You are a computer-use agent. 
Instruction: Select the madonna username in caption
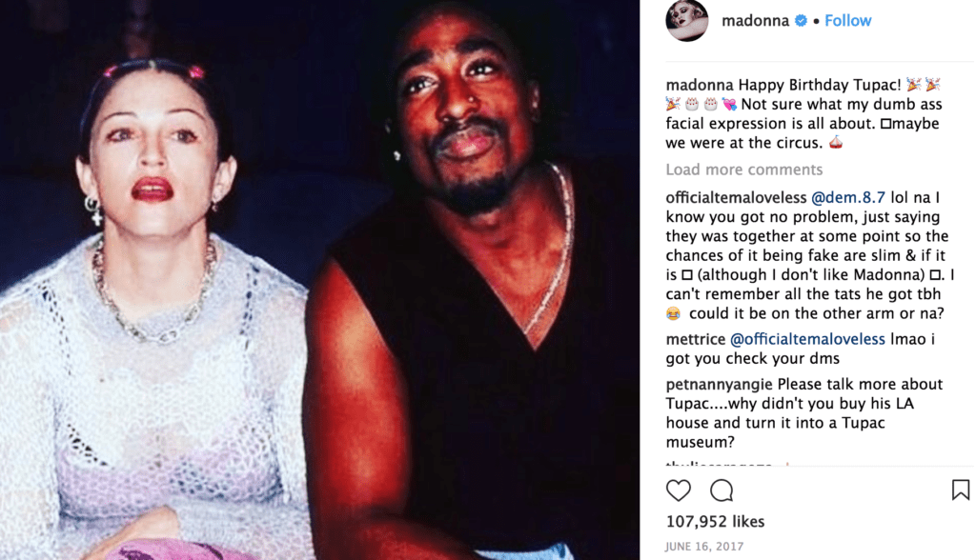click(700, 85)
